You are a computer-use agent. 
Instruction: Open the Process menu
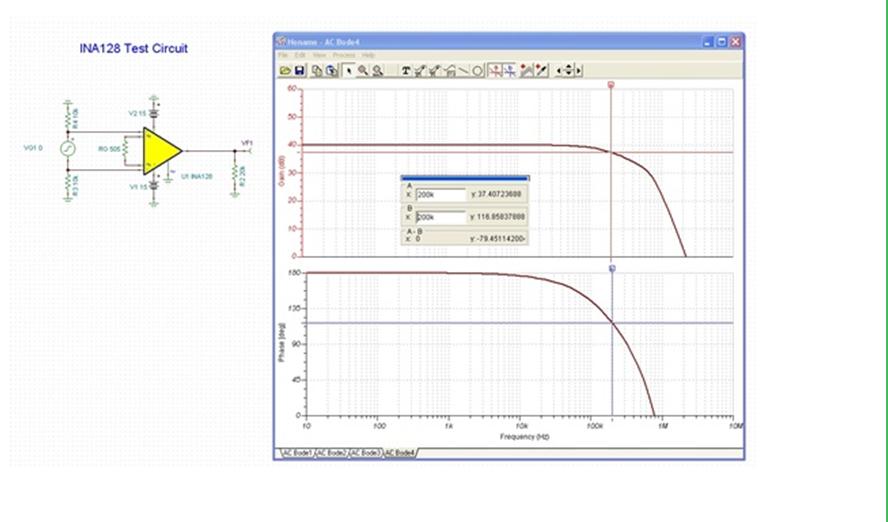coord(344,55)
